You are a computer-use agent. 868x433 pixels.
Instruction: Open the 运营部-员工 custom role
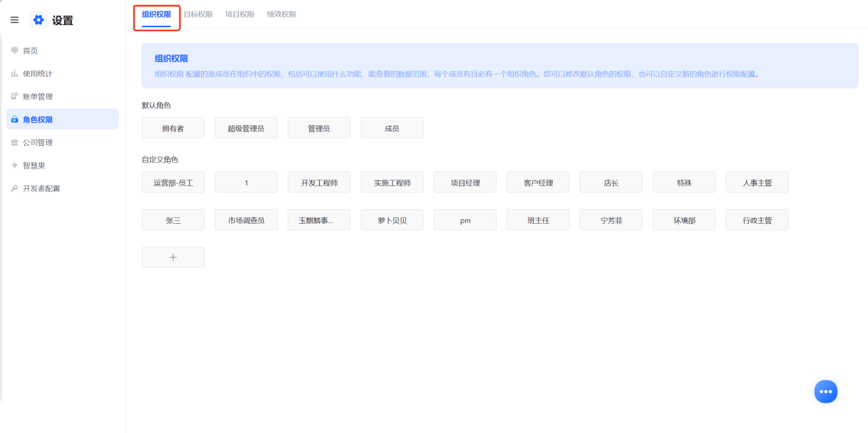click(x=173, y=182)
